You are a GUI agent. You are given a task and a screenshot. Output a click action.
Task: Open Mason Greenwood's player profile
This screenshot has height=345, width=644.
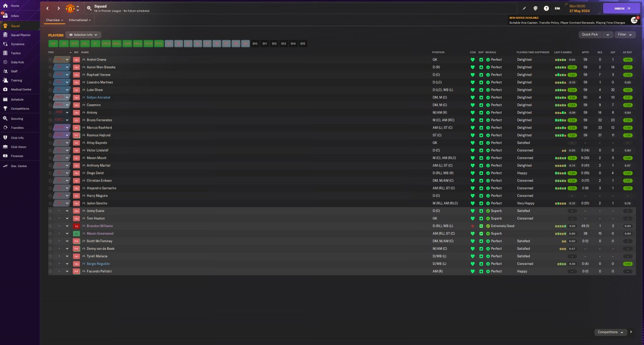(x=100, y=233)
